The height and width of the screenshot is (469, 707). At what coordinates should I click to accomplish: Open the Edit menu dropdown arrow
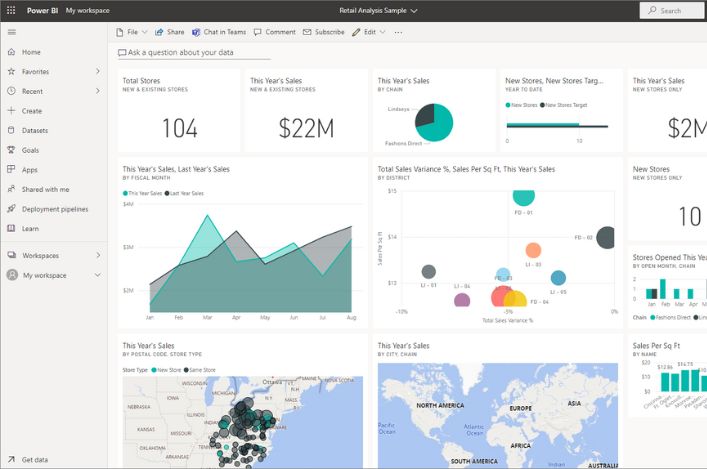tap(382, 32)
